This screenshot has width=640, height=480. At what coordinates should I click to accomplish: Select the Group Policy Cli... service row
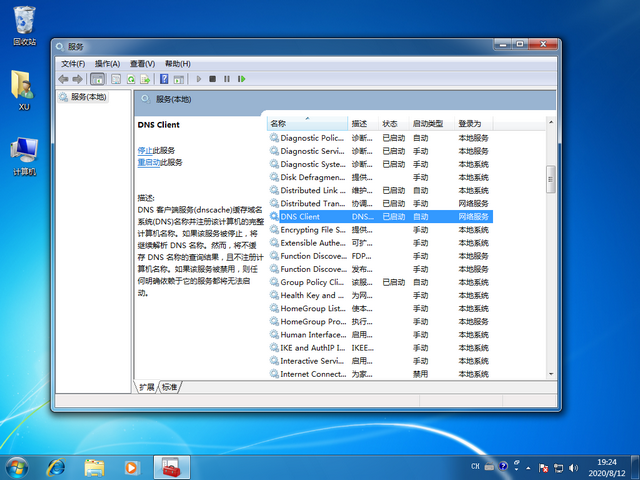pos(380,282)
